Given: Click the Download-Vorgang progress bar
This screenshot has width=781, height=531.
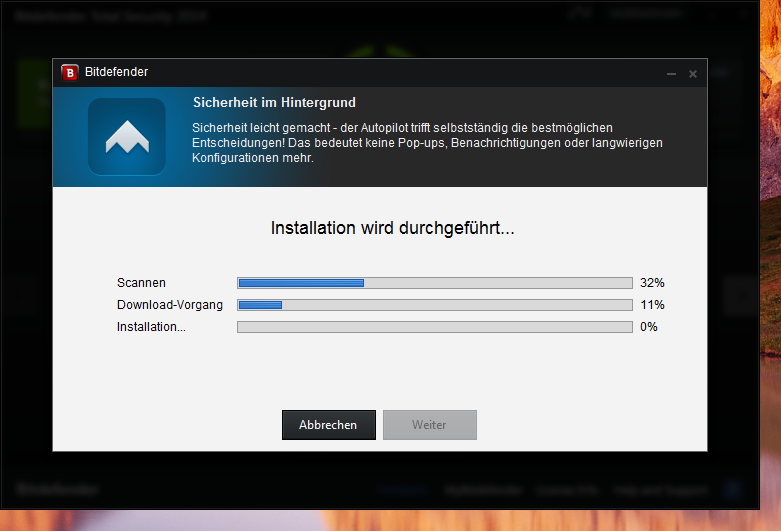Looking at the screenshot, I should pyautogui.click(x=435, y=305).
